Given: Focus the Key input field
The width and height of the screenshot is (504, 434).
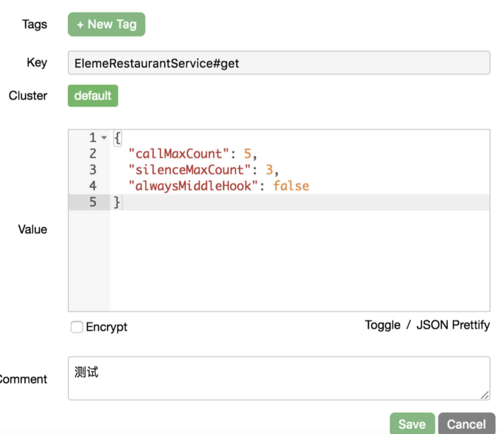Looking at the screenshot, I should coord(279,63).
